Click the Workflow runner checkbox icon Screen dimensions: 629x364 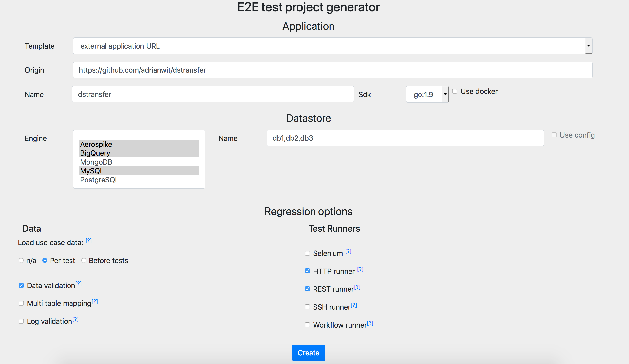[307, 325]
